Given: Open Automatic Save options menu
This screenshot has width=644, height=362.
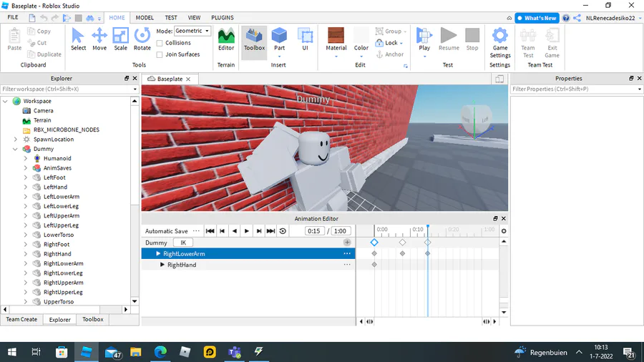Looking at the screenshot, I should (x=196, y=231).
